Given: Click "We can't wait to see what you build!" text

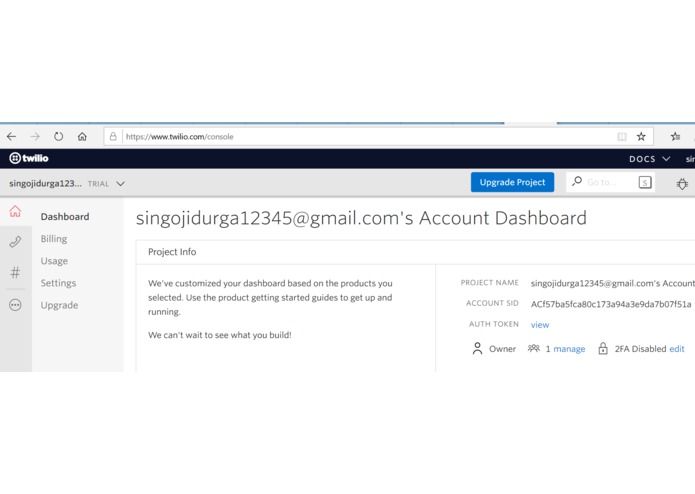Looking at the screenshot, I should [220, 335].
